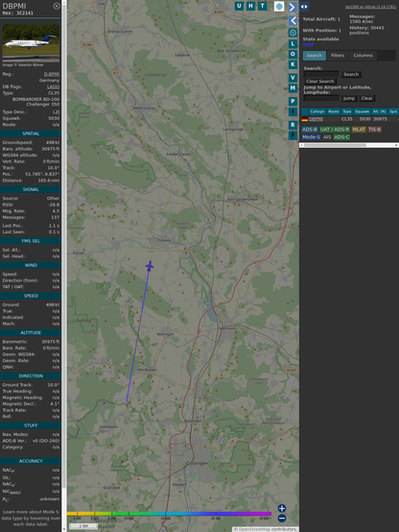Click the info panel scroll-up arrow
Image resolution: width=399 pixels, height=532 pixels.
63,2
